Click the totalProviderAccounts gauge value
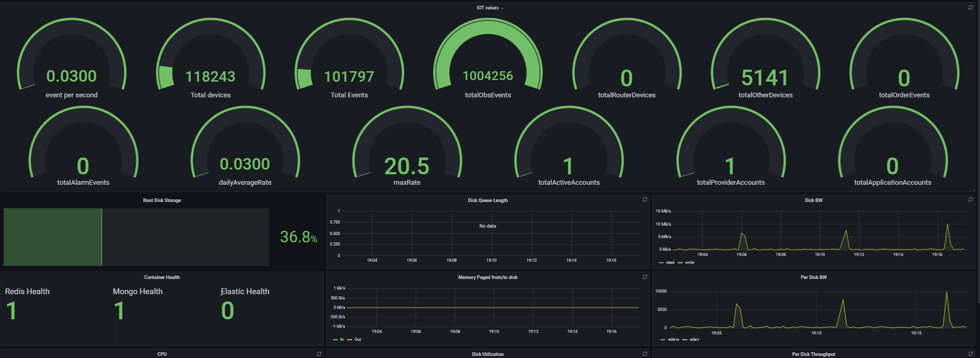 pyautogui.click(x=731, y=166)
